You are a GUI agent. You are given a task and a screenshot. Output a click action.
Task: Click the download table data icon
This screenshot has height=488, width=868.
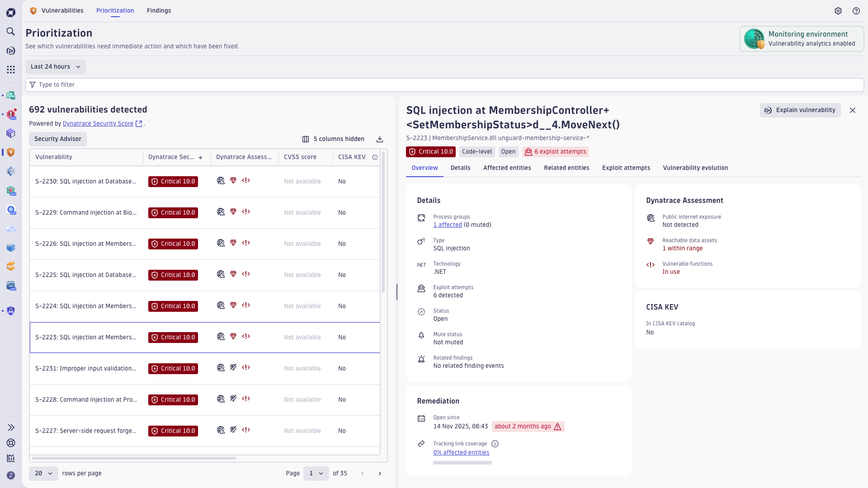(380, 139)
